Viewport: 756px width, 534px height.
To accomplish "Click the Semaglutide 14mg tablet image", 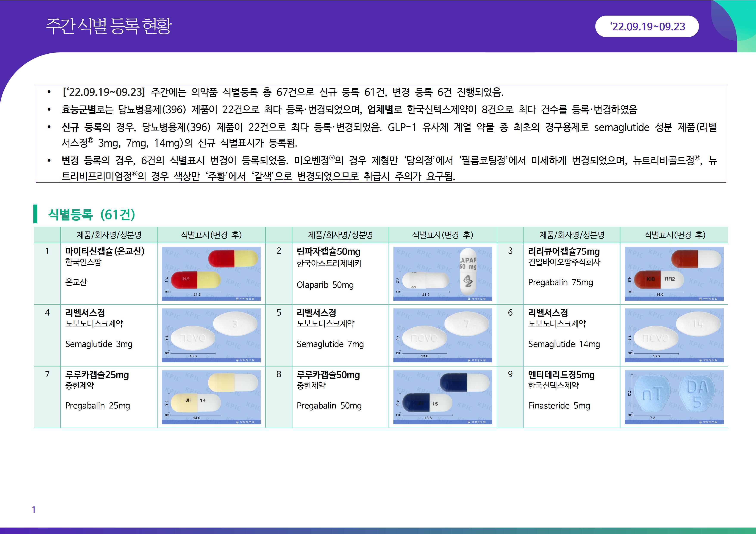I will [674, 335].
